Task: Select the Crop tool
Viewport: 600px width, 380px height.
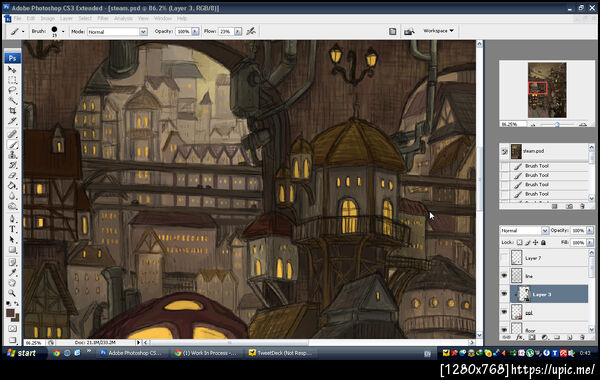Action: [12, 111]
